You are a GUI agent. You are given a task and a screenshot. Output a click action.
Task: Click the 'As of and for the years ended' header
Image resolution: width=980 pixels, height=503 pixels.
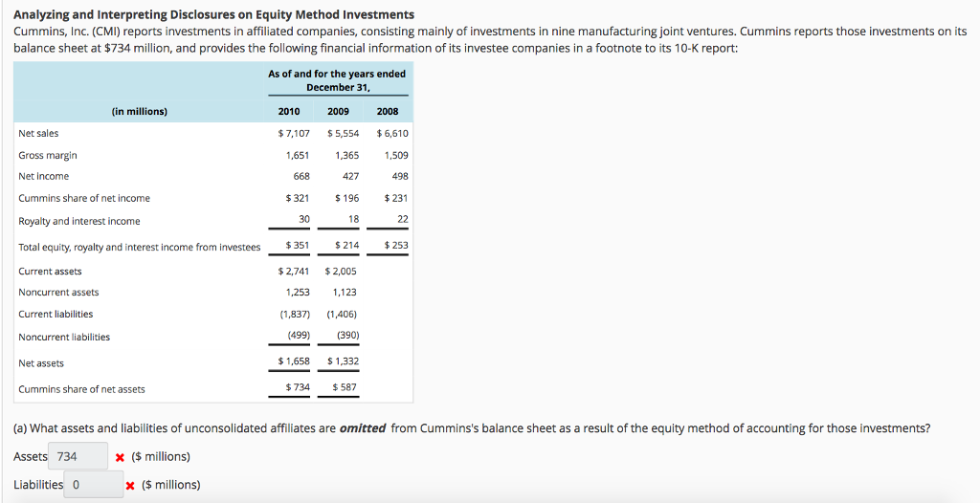pos(337,74)
